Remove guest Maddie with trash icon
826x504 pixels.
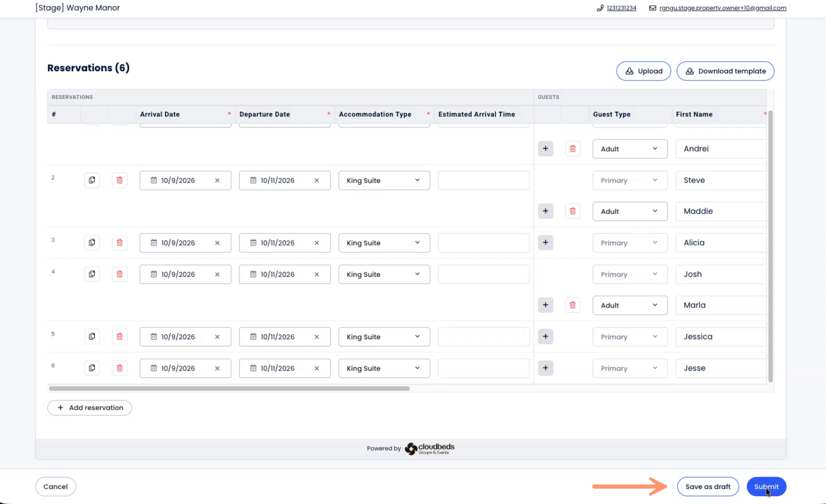[x=573, y=211]
